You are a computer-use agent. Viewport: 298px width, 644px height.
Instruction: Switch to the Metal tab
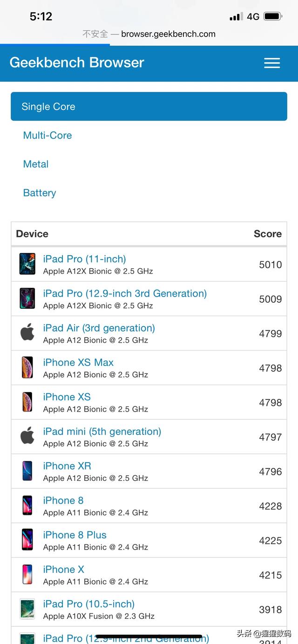pyautogui.click(x=36, y=164)
